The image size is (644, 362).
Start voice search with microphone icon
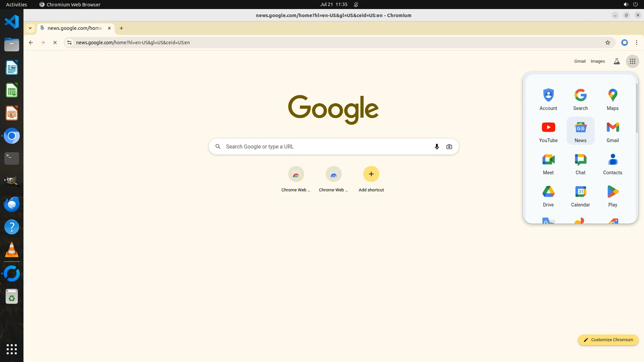tap(437, 146)
